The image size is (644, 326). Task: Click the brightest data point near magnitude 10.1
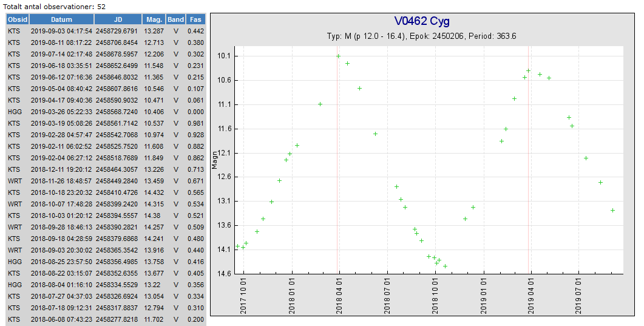338,56
